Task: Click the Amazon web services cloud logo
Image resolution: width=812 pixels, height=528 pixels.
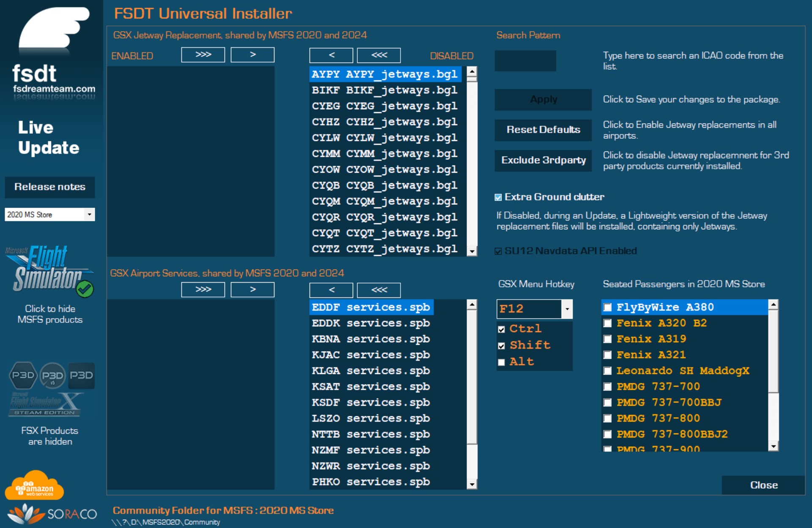Action: [x=34, y=485]
